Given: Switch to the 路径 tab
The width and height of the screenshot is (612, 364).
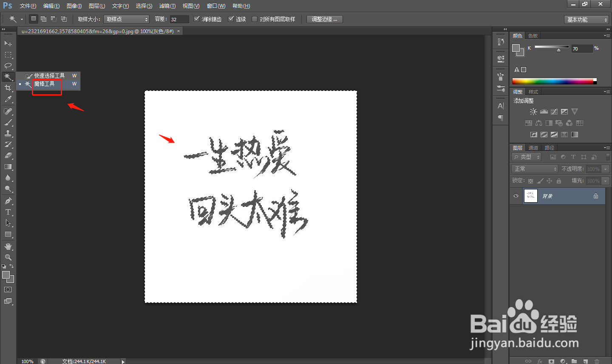Looking at the screenshot, I should tap(550, 148).
